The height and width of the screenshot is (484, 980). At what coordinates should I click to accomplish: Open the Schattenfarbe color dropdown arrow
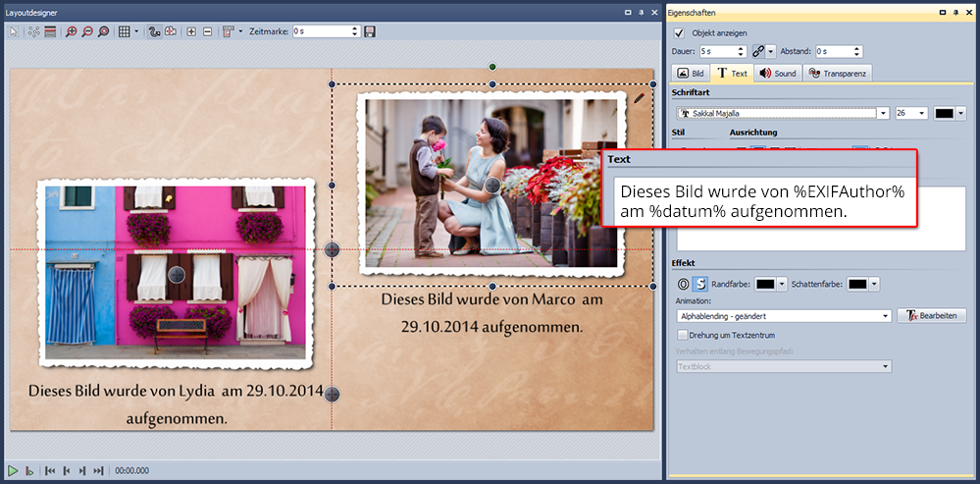click(x=874, y=284)
